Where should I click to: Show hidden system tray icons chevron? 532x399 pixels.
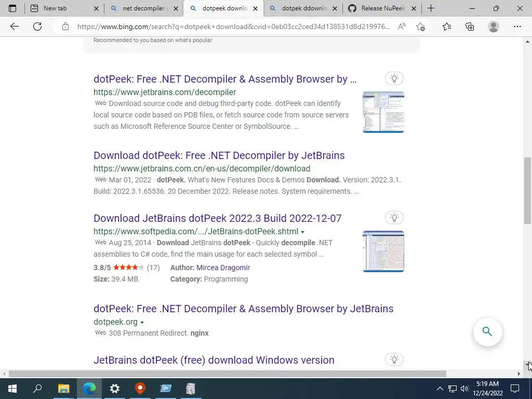(440, 389)
